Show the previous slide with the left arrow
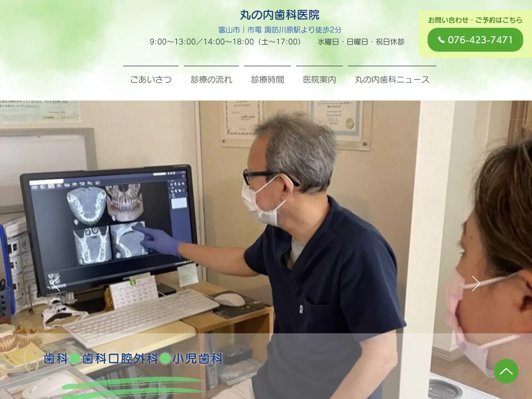The height and width of the screenshot is (399, 532). 56,283
